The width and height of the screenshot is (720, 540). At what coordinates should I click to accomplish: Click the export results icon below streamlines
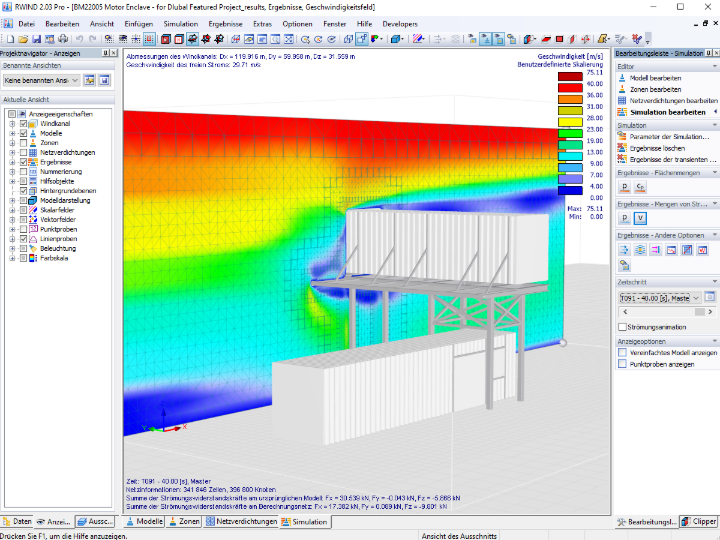click(x=624, y=265)
